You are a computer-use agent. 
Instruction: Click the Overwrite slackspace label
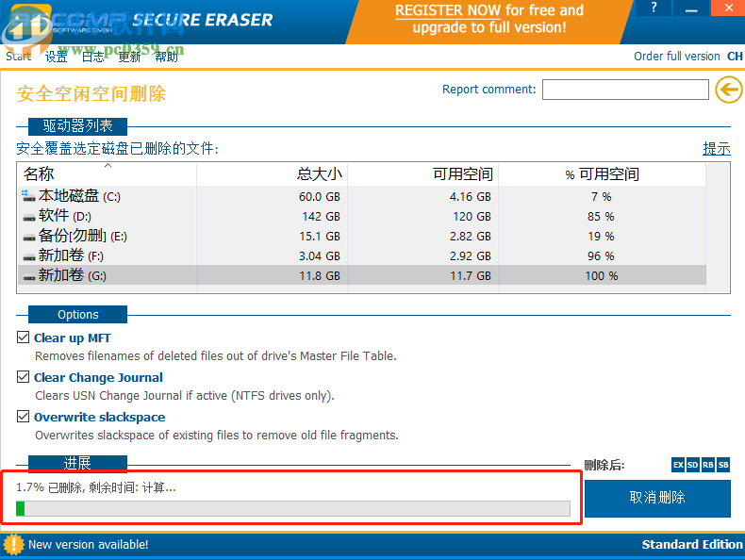point(100,417)
